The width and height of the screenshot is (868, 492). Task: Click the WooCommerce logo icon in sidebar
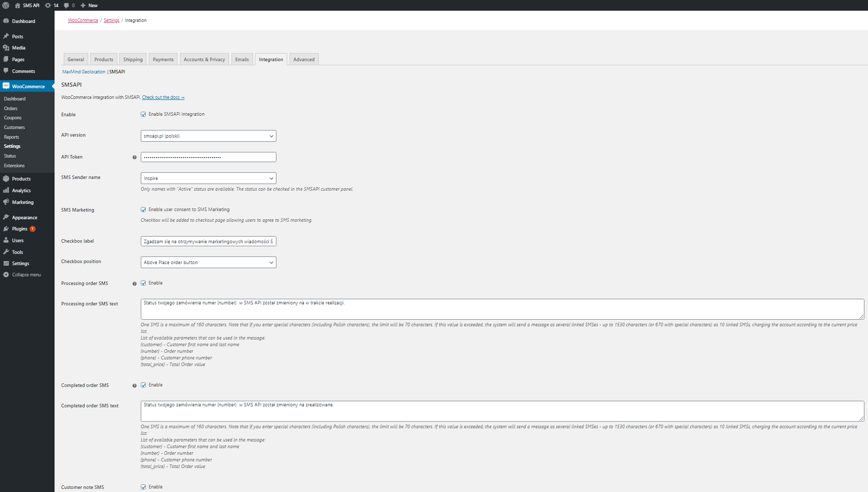[6, 86]
